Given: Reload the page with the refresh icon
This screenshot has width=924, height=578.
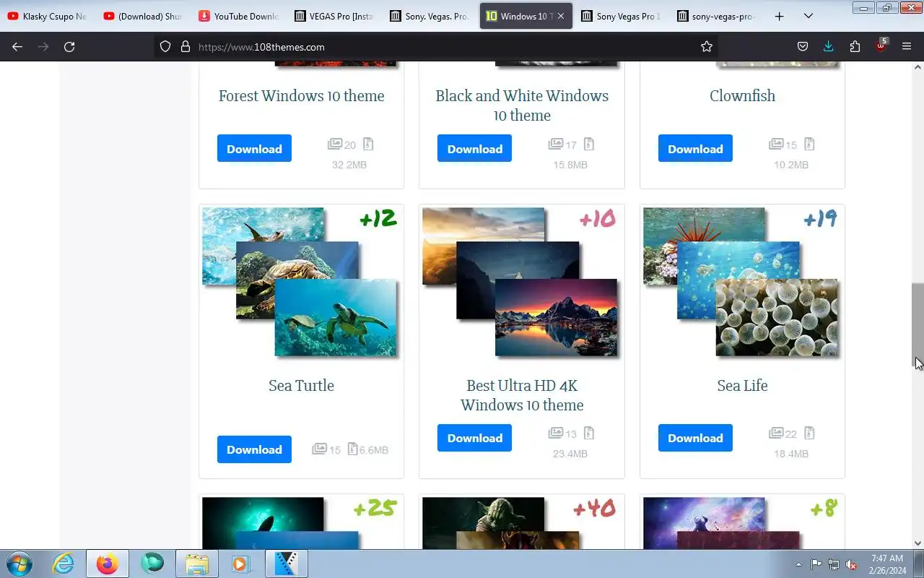Looking at the screenshot, I should [x=69, y=46].
